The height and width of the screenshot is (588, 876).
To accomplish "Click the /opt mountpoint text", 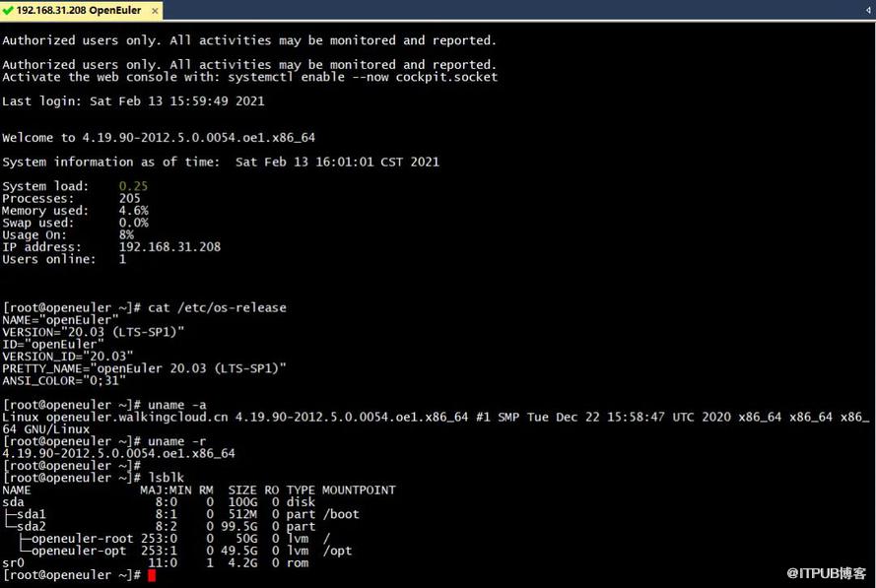I will [337, 551].
